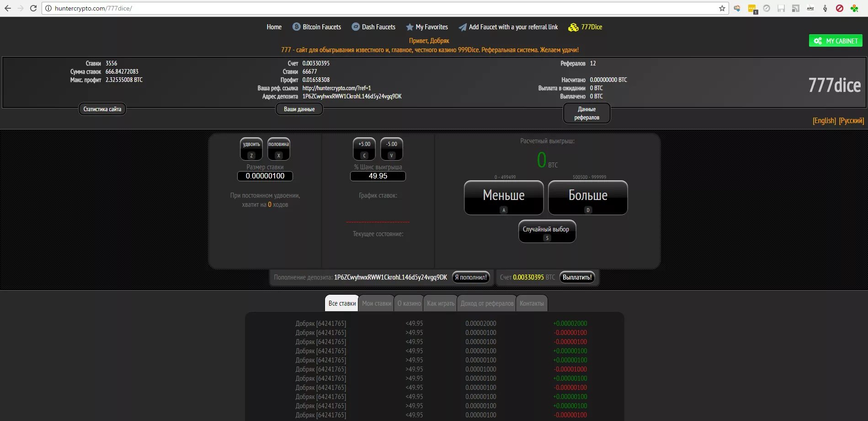Click the Макс. профит value 2.32535008 BTC

tap(124, 80)
